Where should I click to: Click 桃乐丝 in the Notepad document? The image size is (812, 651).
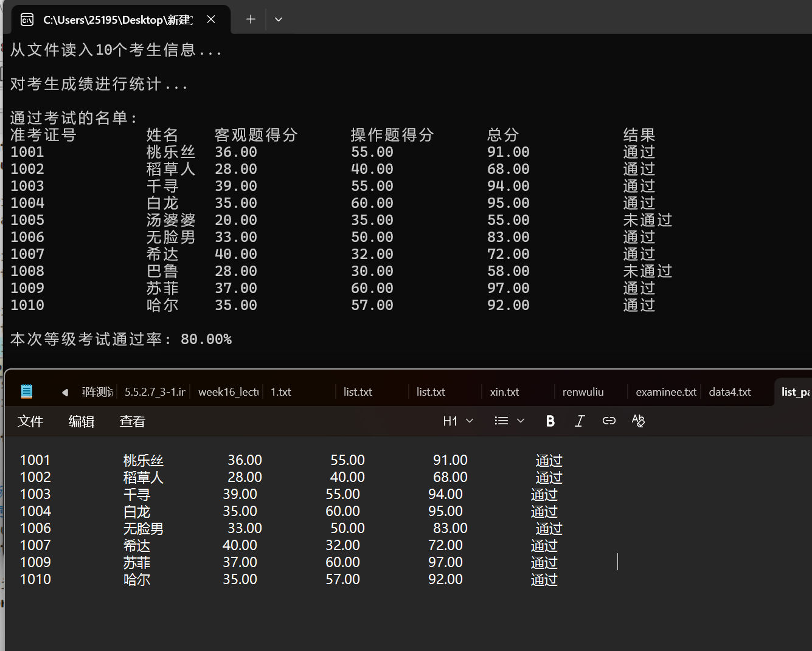(x=144, y=461)
